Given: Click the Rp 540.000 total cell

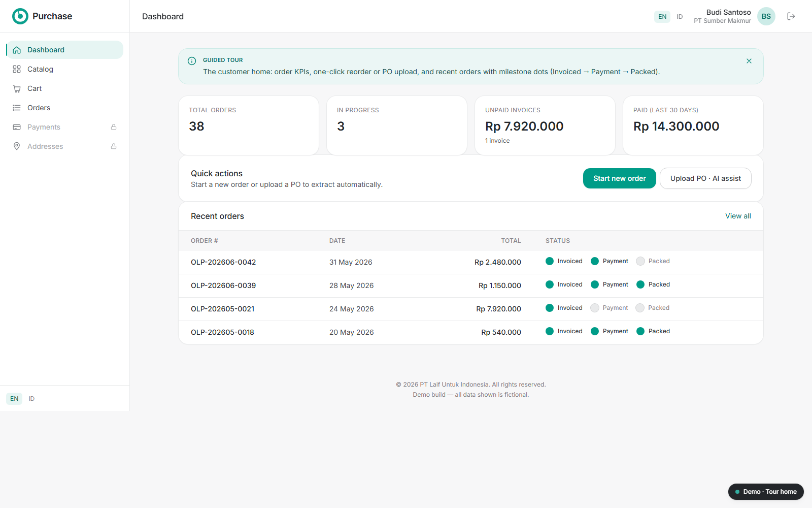Looking at the screenshot, I should 501,332.
